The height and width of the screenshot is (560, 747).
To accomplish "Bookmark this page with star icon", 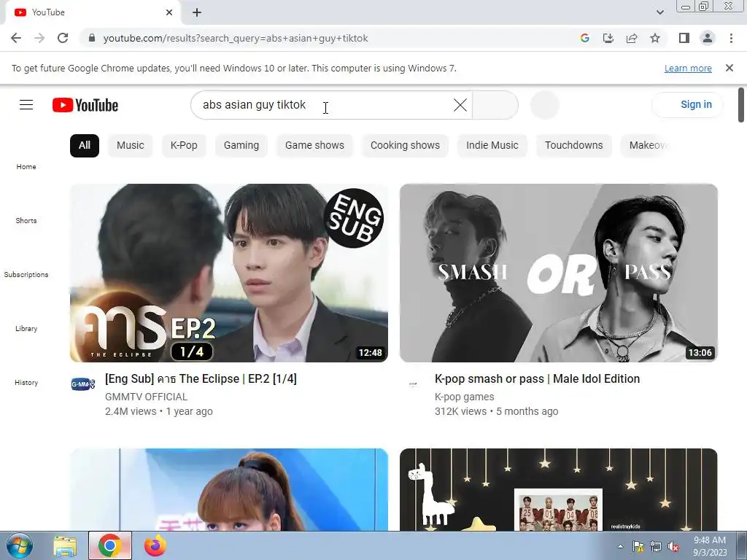I will click(x=655, y=38).
